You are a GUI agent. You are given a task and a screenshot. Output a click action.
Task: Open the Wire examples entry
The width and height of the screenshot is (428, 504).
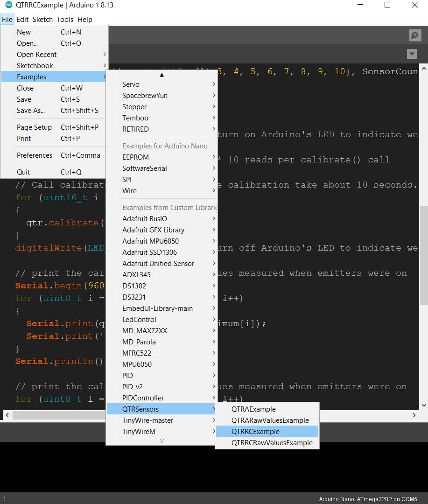pos(162,191)
